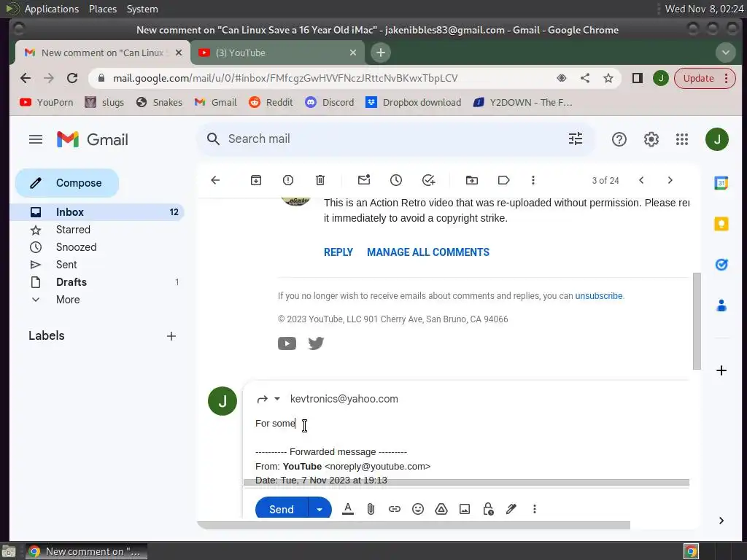Screen dimensions: 747x560
Task: Open Tasks side panel
Action: pos(721,265)
